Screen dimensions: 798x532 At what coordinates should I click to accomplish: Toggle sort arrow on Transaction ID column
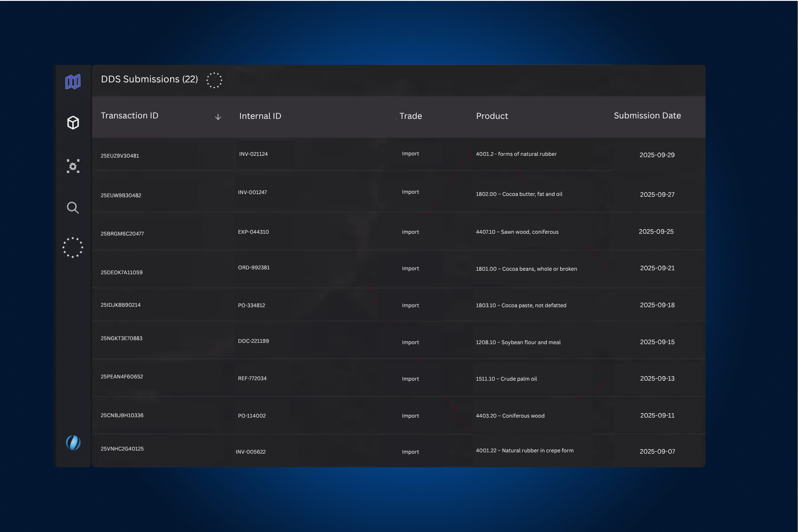pos(218,117)
